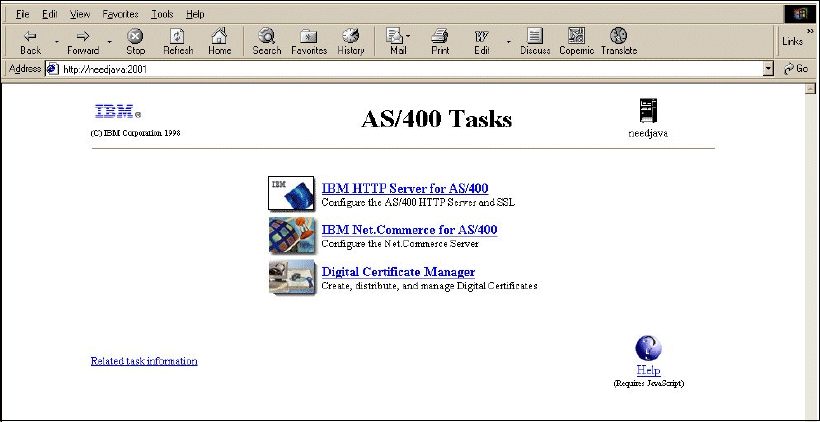Click 'Create, distribute, and manage Digital Certificates' text

429,286
